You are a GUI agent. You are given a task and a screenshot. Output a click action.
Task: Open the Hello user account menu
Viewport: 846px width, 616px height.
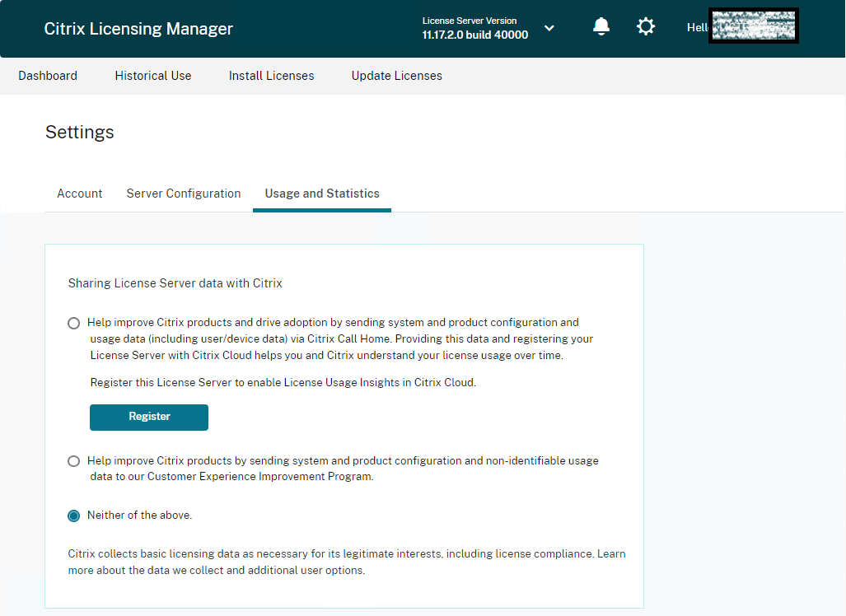click(x=742, y=27)
